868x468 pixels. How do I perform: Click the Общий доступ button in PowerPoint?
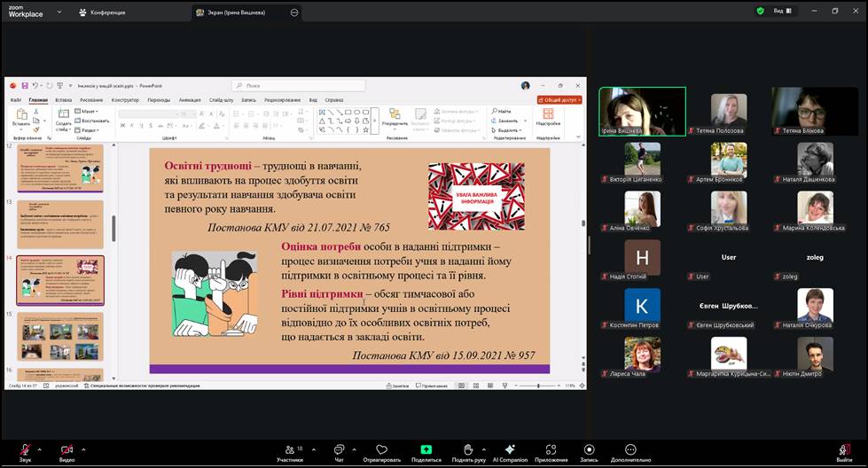coord(559,100)
